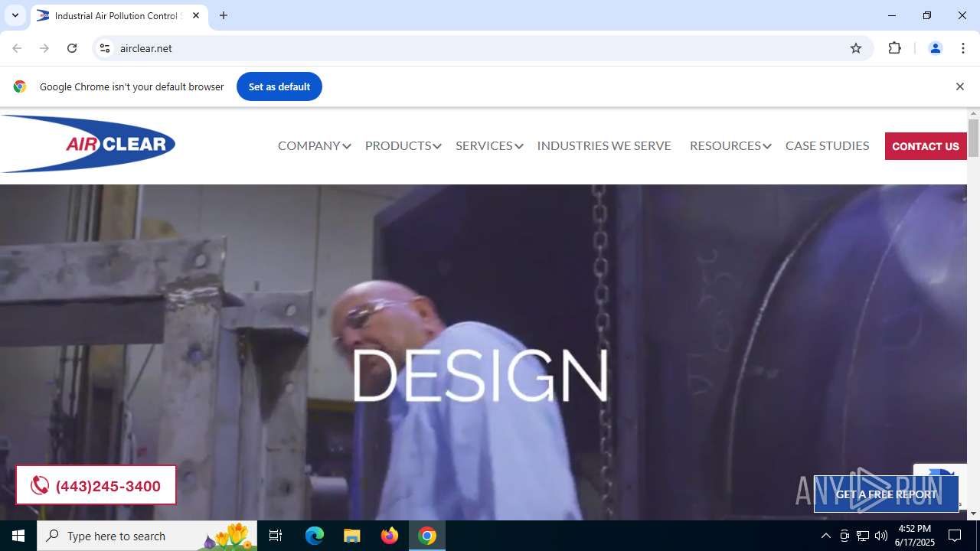Viewport: 980px width, 551px height.
Task: Reload the airclear.net page
Action: [72, 48]
